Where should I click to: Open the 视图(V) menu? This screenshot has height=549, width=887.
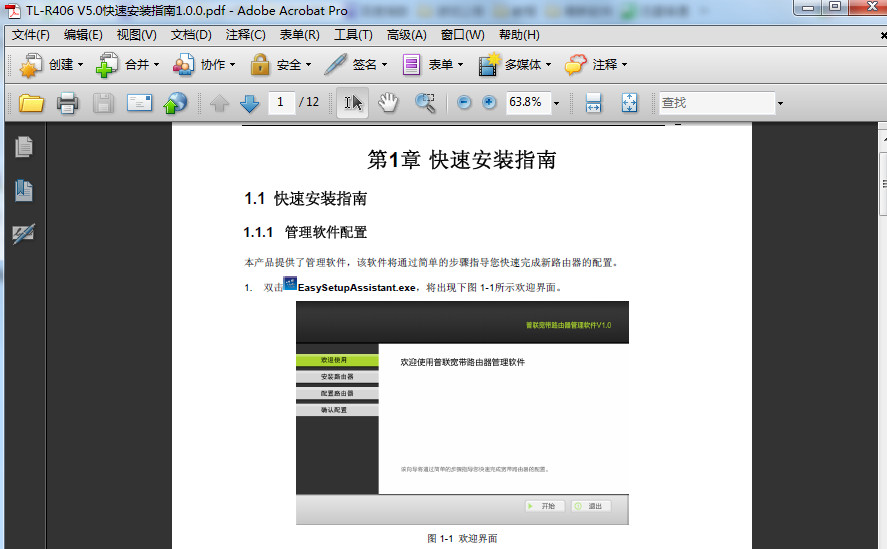[x=136, y=35]
